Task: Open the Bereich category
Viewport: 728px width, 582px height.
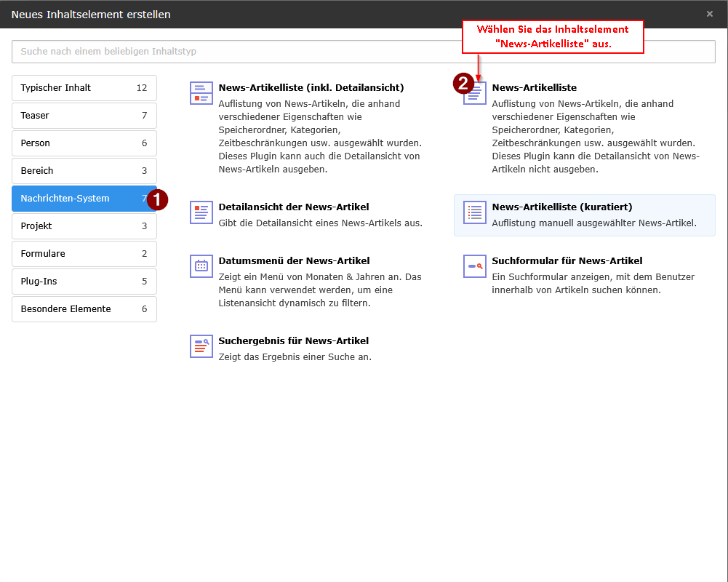Action: pyautogui.click(x=80, y=170)
